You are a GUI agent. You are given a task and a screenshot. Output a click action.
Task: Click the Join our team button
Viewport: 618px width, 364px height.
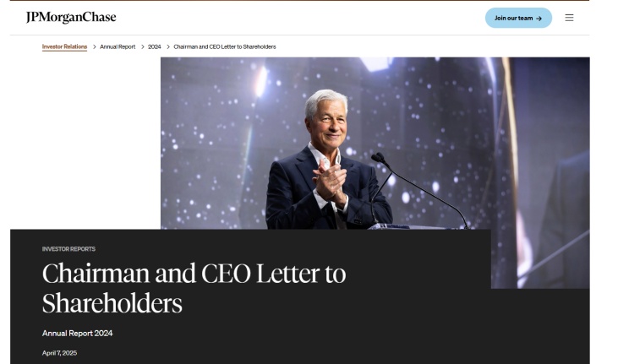tap(518, 18)
